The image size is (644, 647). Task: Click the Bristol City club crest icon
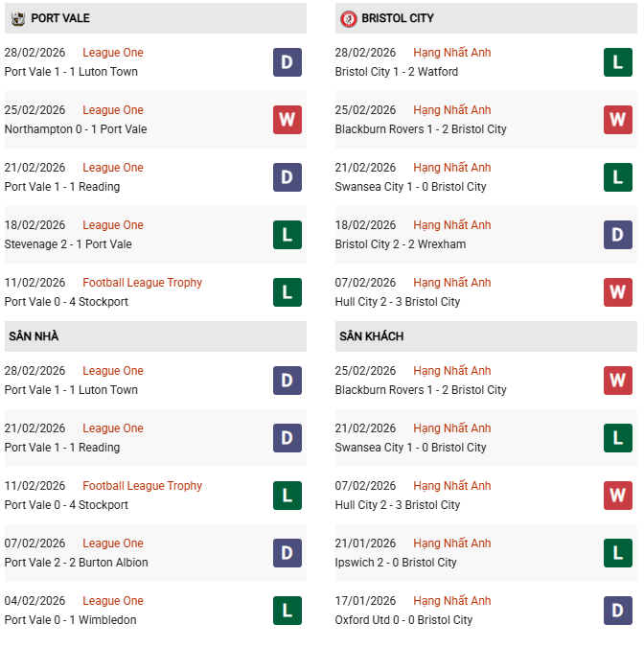coord(348,18)
